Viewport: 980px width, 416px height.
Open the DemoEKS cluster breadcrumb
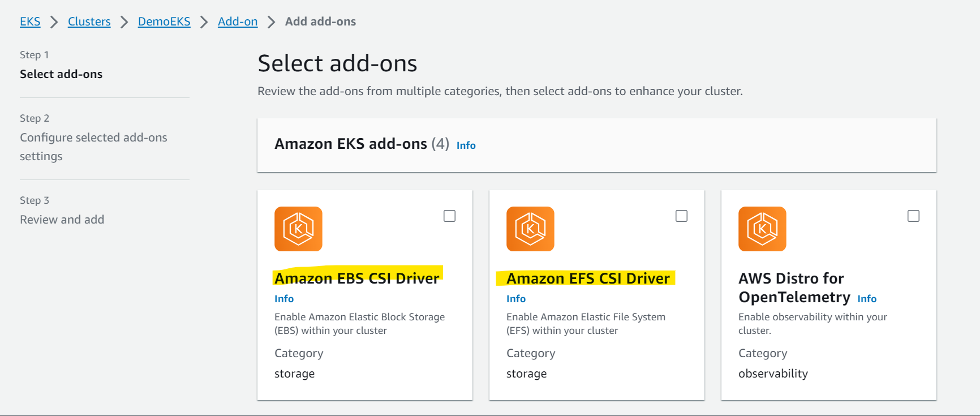pos(164,22)
